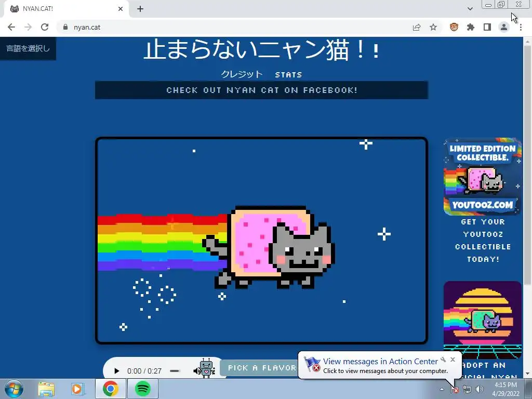Open the Tampermonkey extension icon
The height and width of the screenshot is (399, 532).
tap(454, 27)
